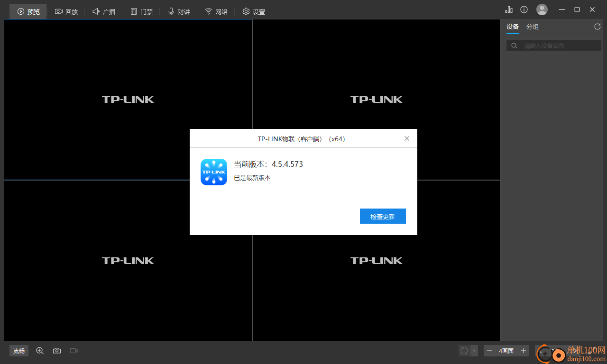Maximize the TP-LINK client window

(x=577, y=9)
